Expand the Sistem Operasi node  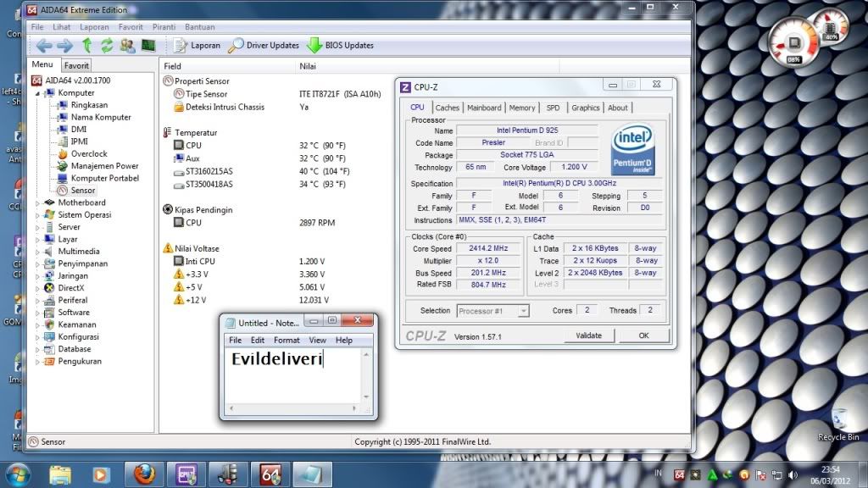37,215
